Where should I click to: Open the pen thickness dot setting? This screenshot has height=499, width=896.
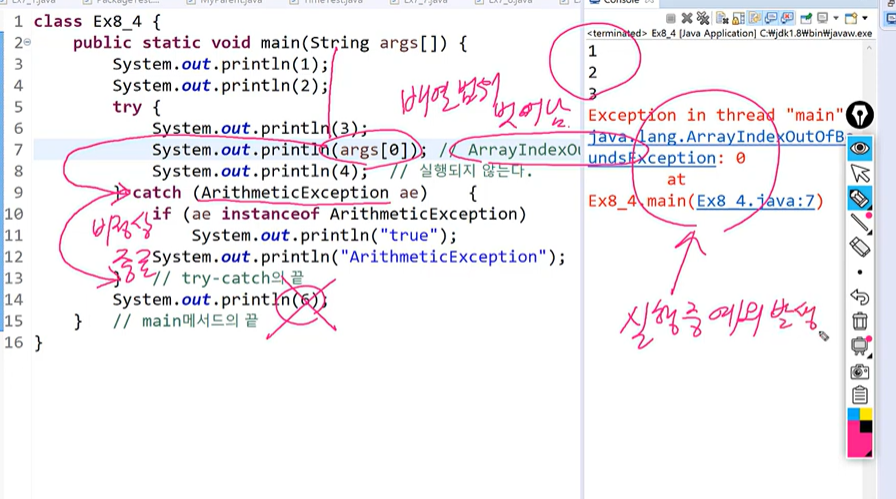tap(860, 272)
